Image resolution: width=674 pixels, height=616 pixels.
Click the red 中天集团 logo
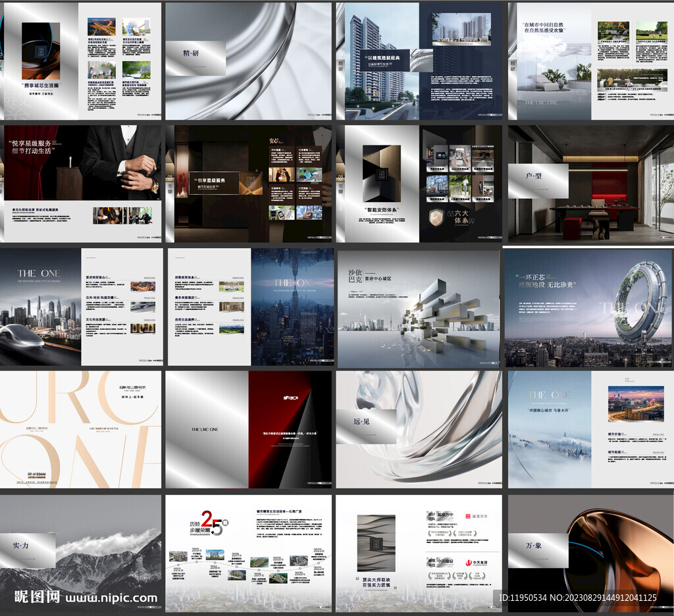pyautogui.click(x=471, y=562)
